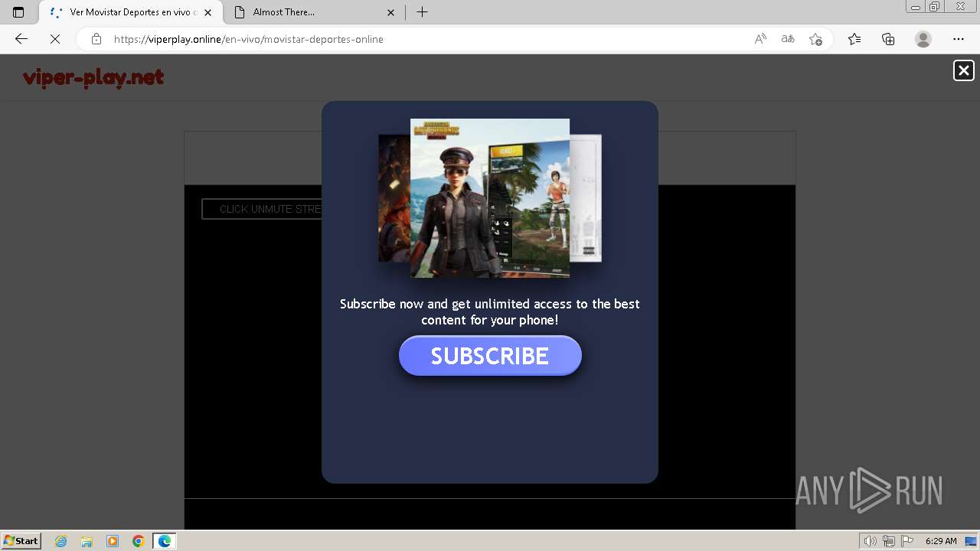Close the Ver Movistar Deportes tab
This screenshot has width=980, height=551.
pyautogui.click(x=207, y=12)
